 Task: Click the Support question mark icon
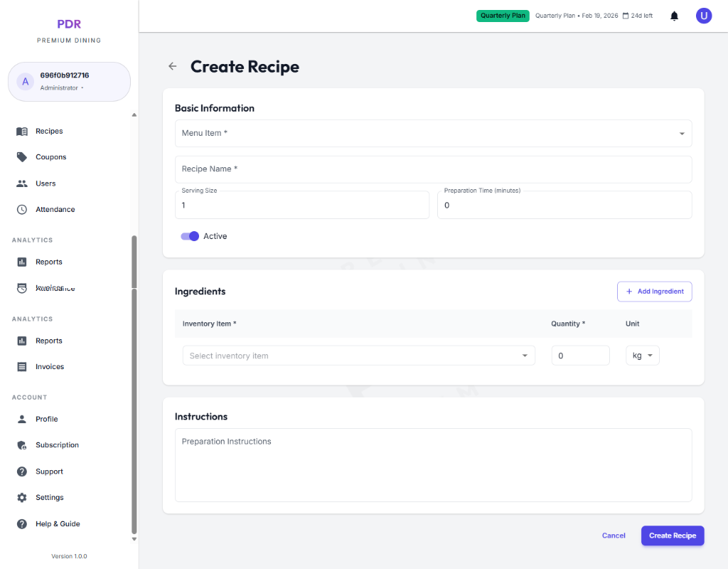tap(22, 472)
